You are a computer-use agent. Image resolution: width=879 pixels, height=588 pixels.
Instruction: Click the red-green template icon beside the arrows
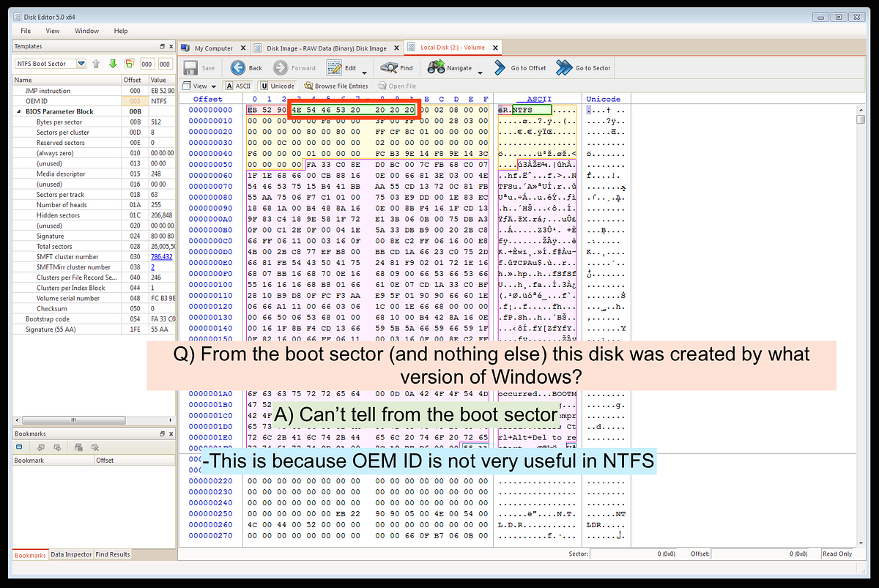tap(130, 64)
